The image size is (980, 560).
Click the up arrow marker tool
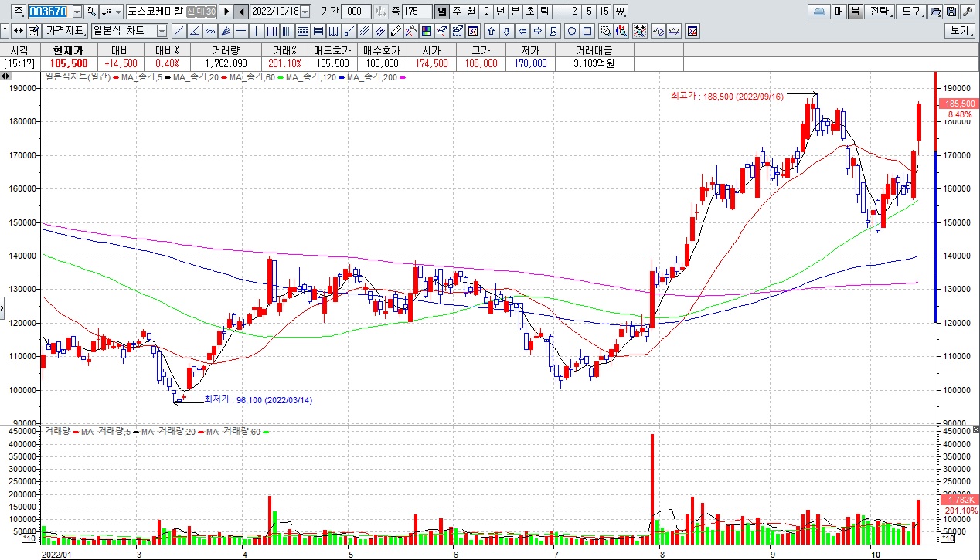(x=492, y=31)
